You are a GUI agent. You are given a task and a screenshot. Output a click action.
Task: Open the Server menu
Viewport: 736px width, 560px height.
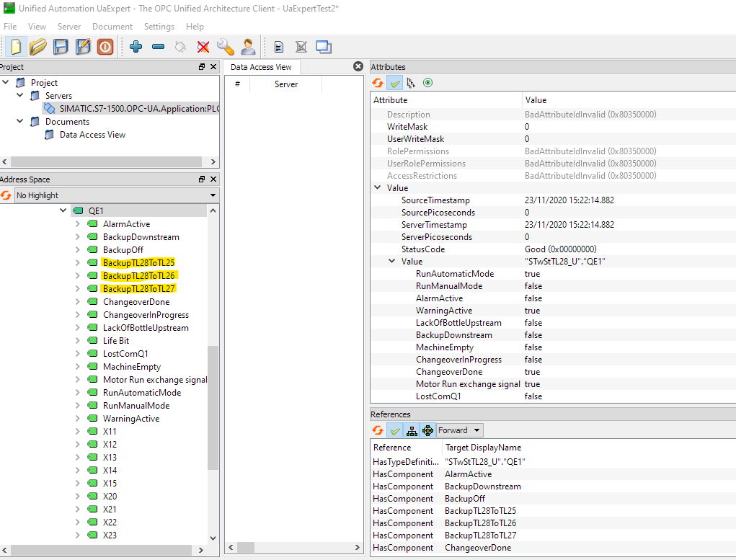tap(69, 26)
